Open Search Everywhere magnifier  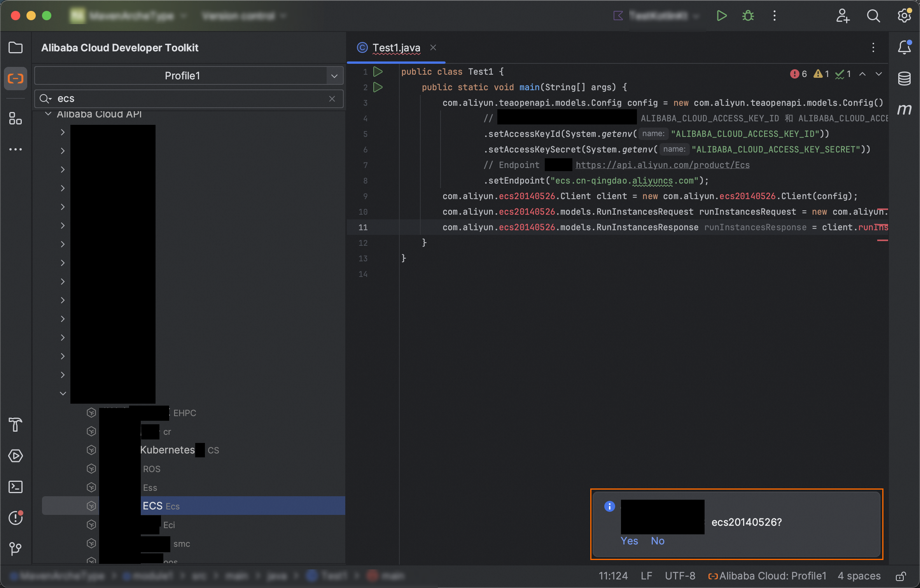click(873, 16)
